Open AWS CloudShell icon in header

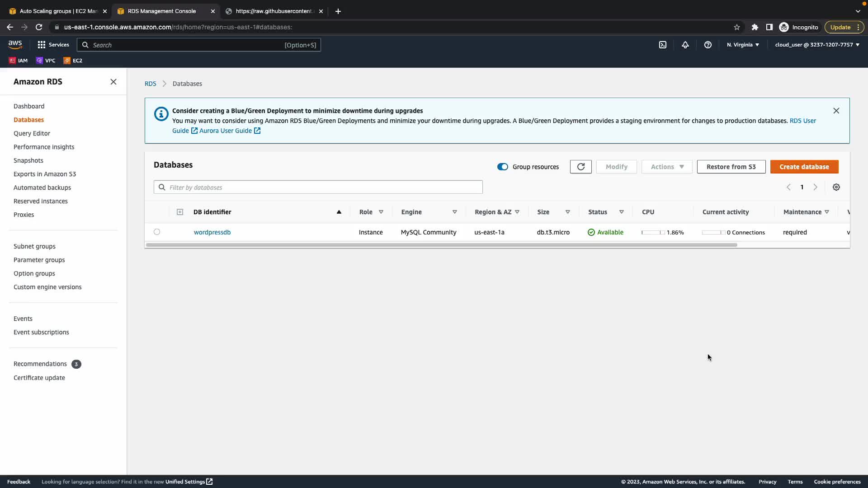(x=663, y=45)
